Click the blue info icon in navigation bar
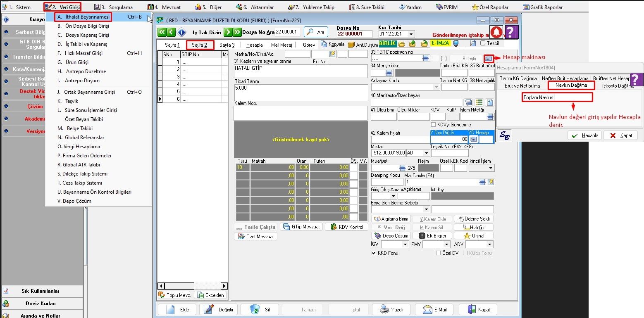The height and width of the screenshot is (318, 644). (181, 32)
